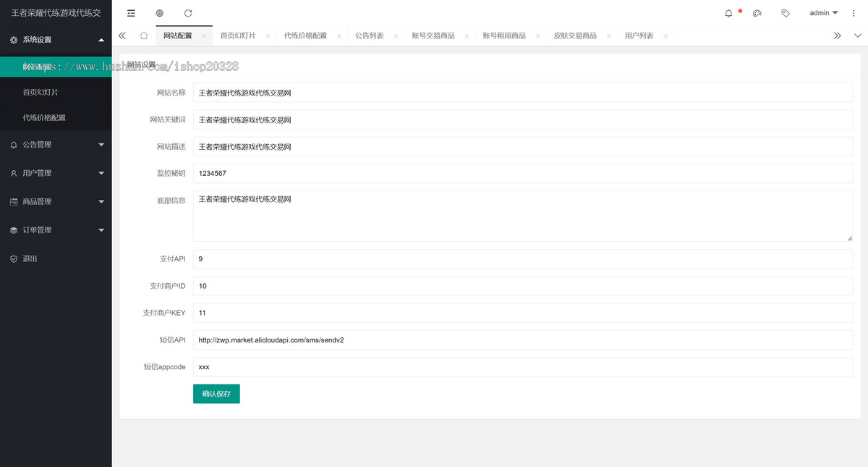The width and height of the screenshot is (868, 467).
Task: Expand the 用户管理 sidebar menu
Action: 56,173
